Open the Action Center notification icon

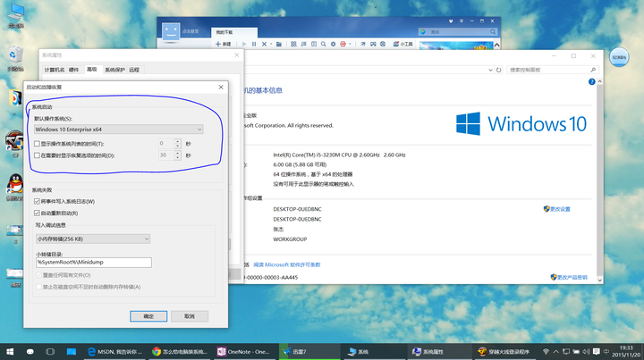coord(597,352)
